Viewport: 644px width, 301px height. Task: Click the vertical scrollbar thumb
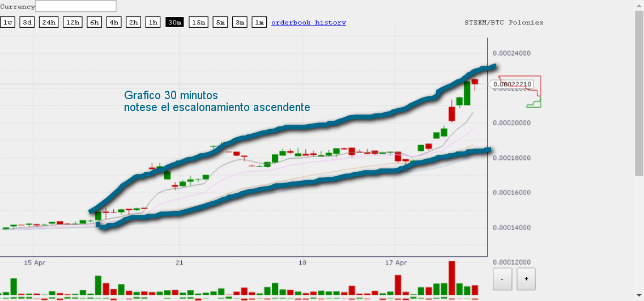coord(639,92)
